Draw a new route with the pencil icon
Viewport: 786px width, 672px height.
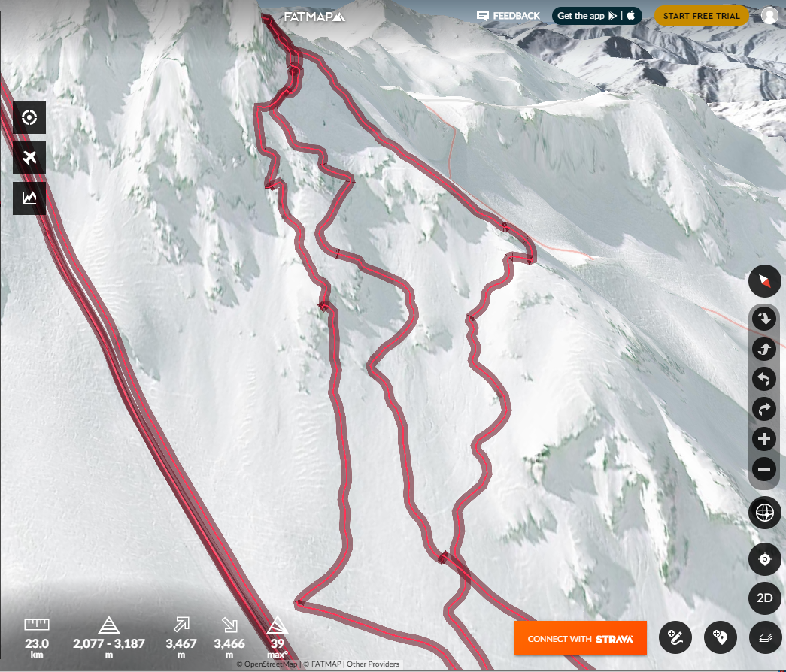(x=675, y=637)
